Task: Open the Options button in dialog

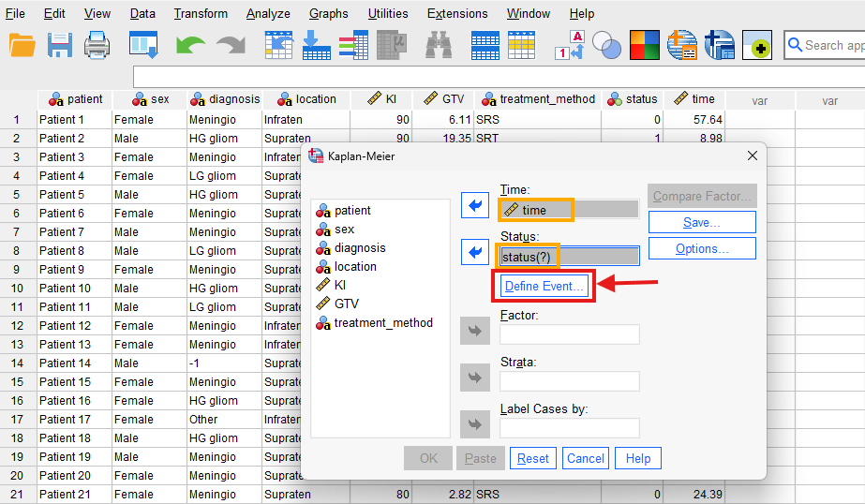Action: coord(702,248)
